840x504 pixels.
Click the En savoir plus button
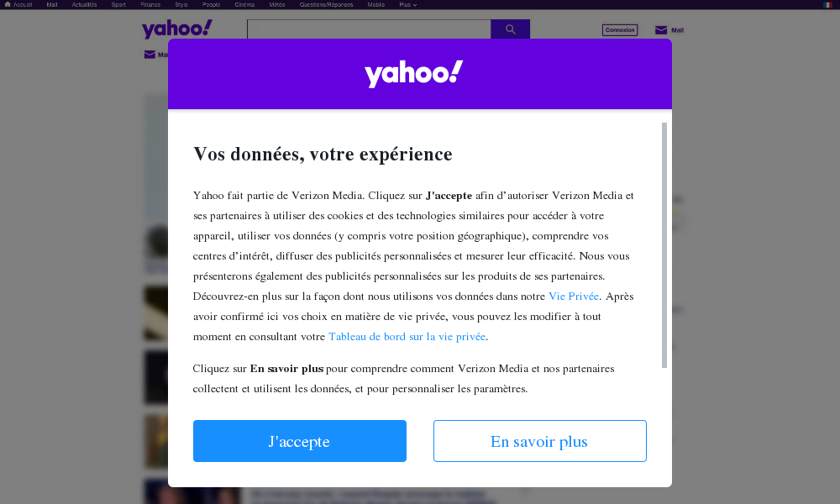coord(539,441)
